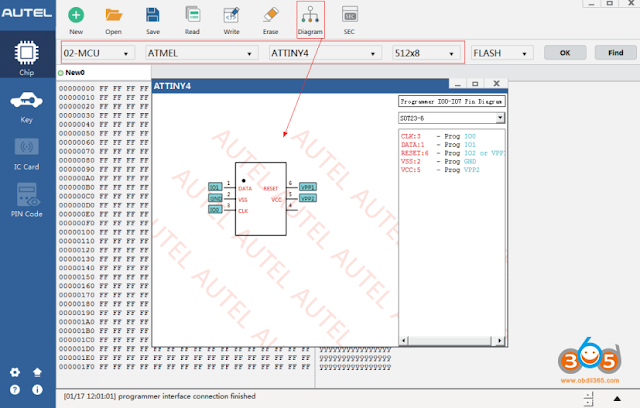Click the CLK:3 pin mapping line

coord(438,136)
